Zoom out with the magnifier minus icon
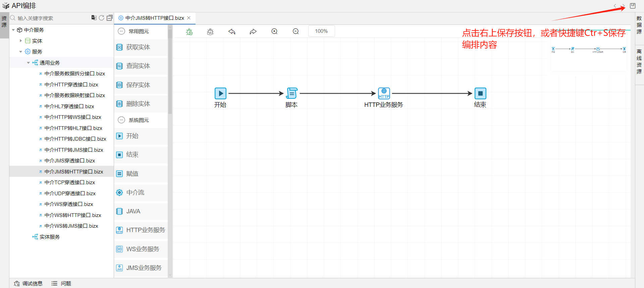This screenshot has width=644, height=288. pos(296,31)
